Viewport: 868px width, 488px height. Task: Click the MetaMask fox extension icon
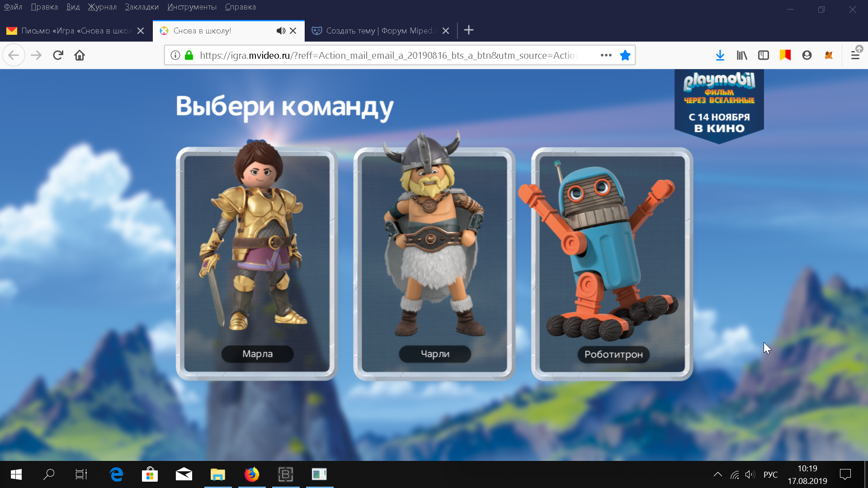(x=829, y=55)
